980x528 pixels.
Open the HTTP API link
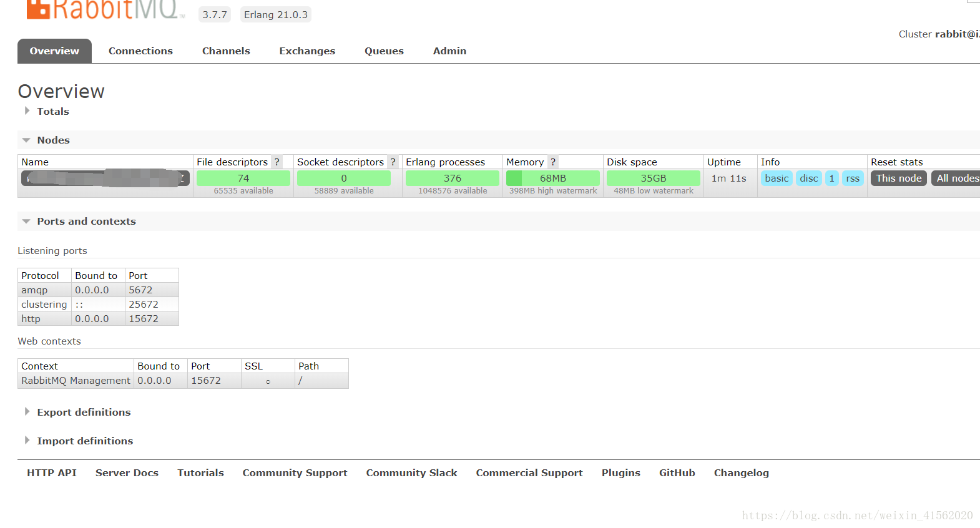52,472
